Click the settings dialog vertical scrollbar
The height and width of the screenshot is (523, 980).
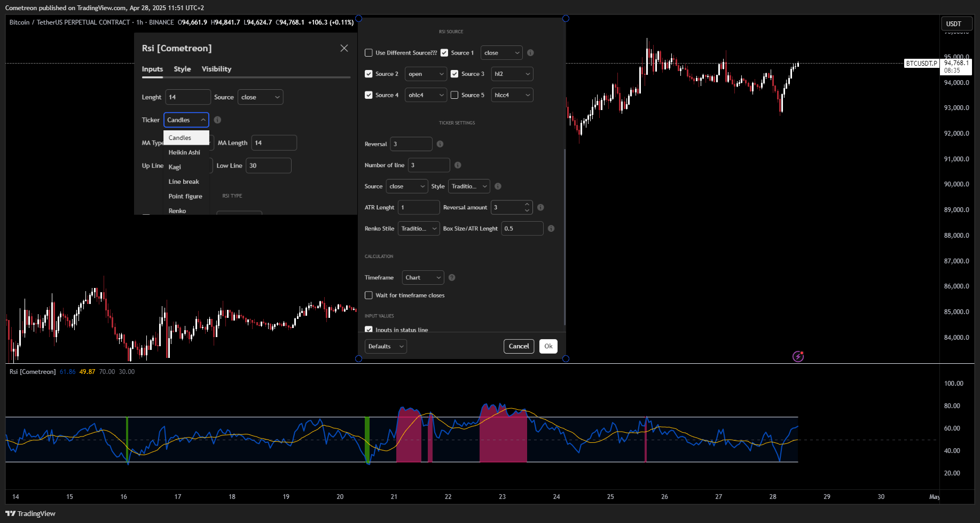click(565, 237)
